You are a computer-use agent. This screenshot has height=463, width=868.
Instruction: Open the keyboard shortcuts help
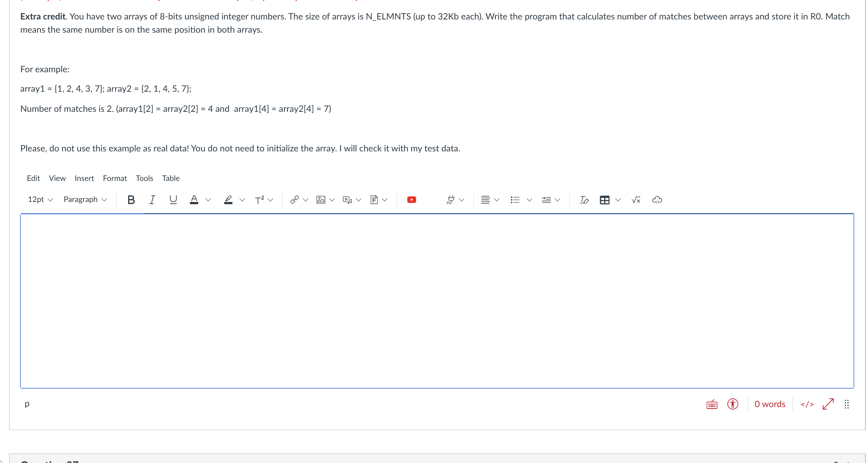click(x=711, y=404)
